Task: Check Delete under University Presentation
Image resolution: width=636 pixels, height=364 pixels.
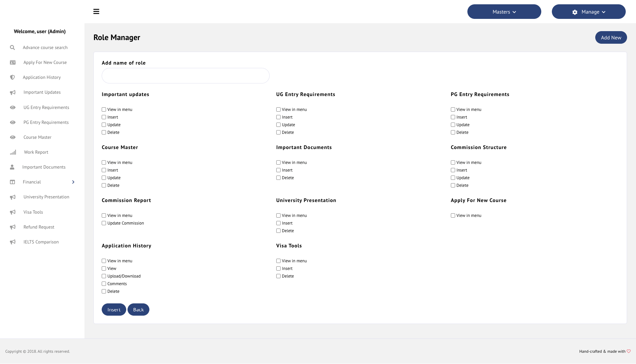Action: [x=278, y=231]
